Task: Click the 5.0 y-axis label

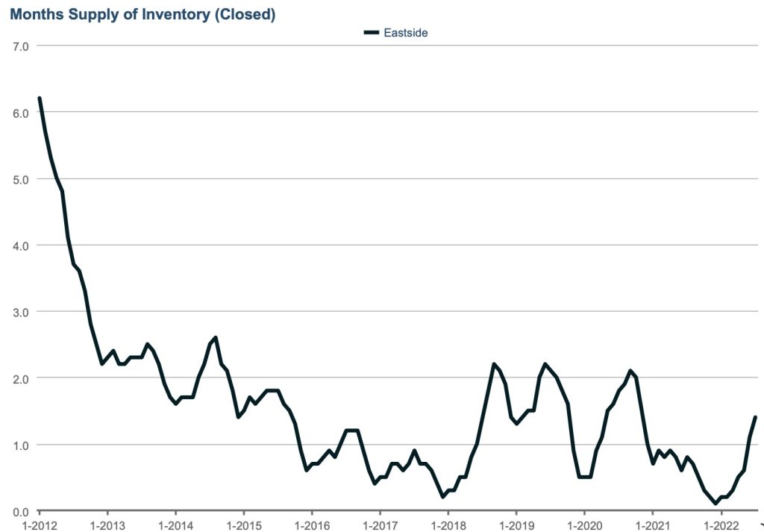Action: click(20, 179)
